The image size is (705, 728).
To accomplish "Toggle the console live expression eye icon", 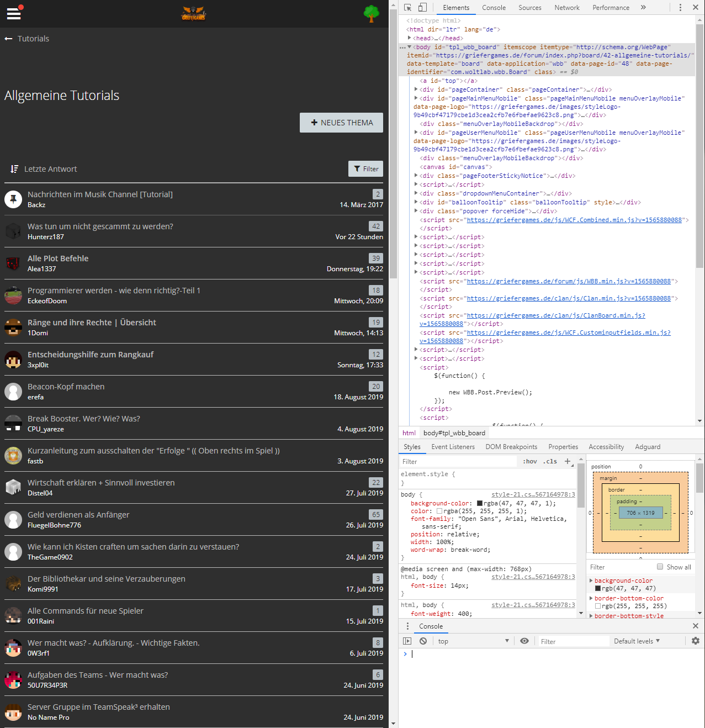I will 524,641.
